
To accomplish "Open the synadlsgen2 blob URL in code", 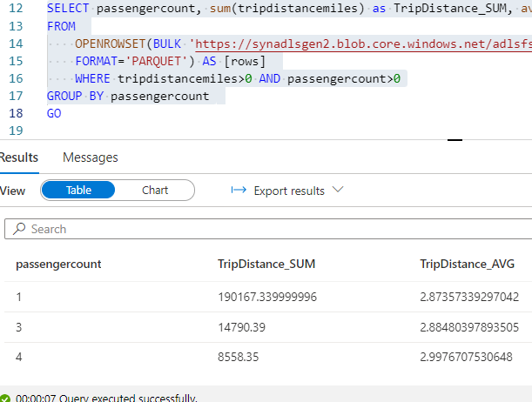I will pos(363,44).
